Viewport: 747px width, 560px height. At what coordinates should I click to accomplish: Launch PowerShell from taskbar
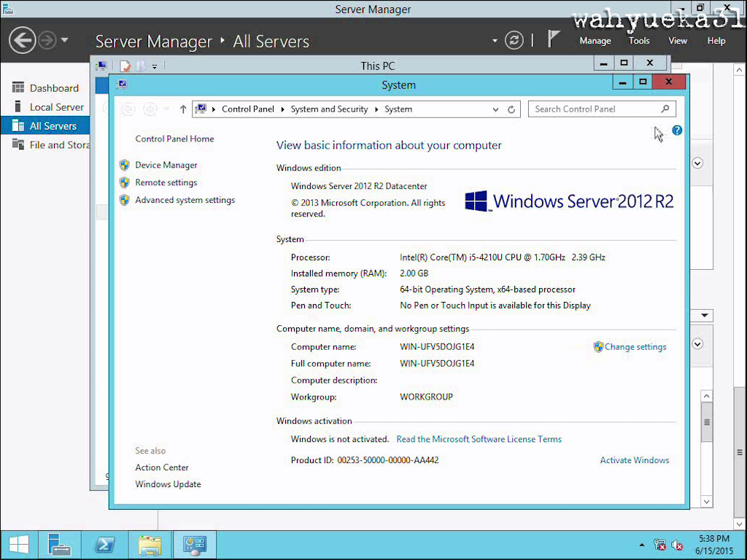click(105, 545)
